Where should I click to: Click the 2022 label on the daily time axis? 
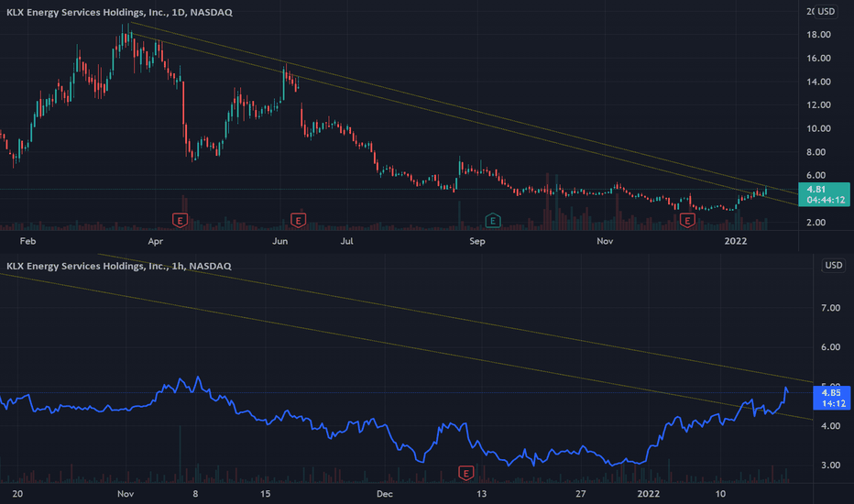click(x=735, y=241)
